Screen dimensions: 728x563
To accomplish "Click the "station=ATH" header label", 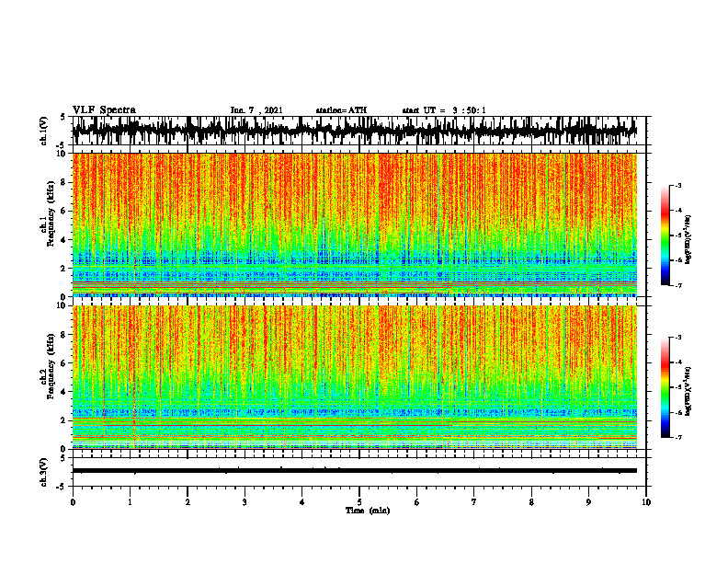I will pyautogui.click(x=341, y=110).
